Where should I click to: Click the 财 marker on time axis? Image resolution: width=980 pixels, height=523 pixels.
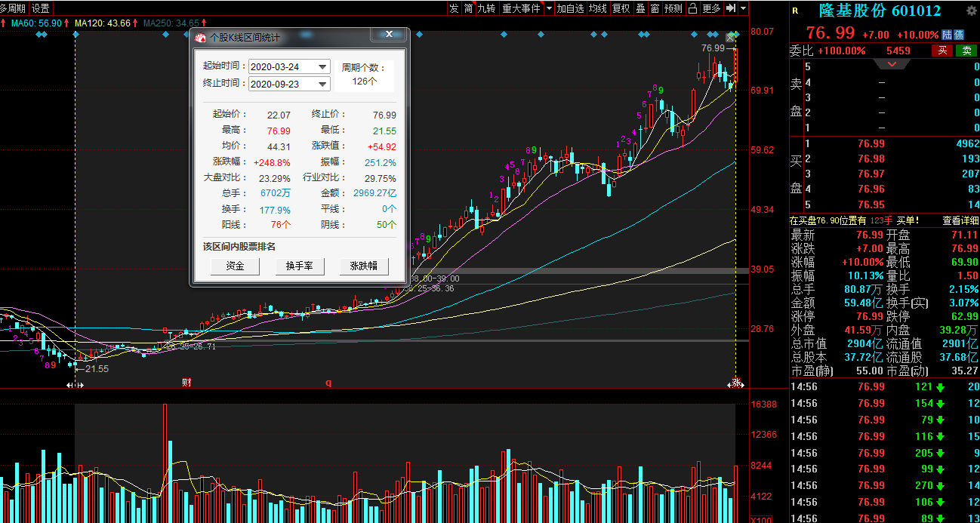click(x=186, y=383)
